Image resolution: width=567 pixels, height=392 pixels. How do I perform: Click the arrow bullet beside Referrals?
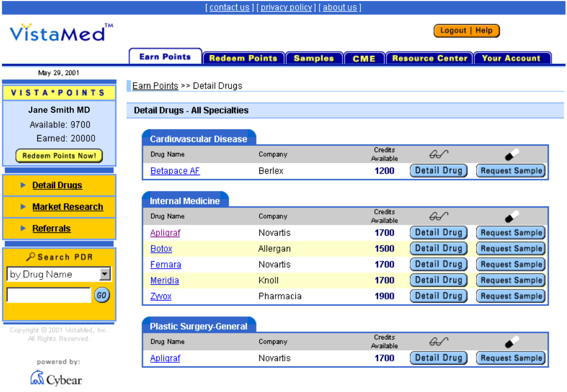pyautogui.click(x=23, y=229)
